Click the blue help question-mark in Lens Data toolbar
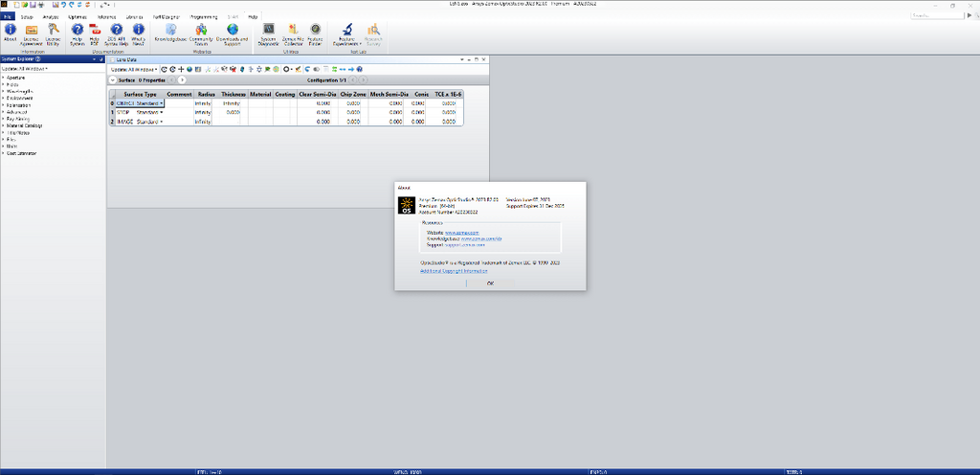The image size is (980, 475). (x=360, y=69)
